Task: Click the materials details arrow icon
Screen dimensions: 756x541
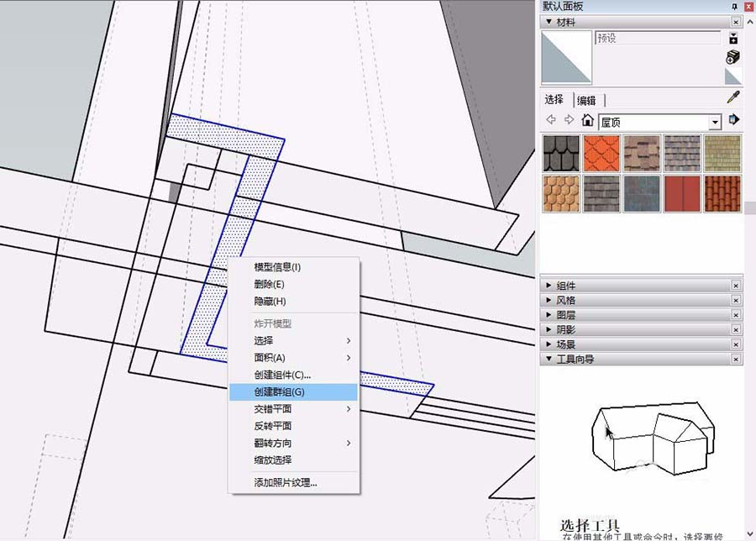Action: [x=733, y=121]
